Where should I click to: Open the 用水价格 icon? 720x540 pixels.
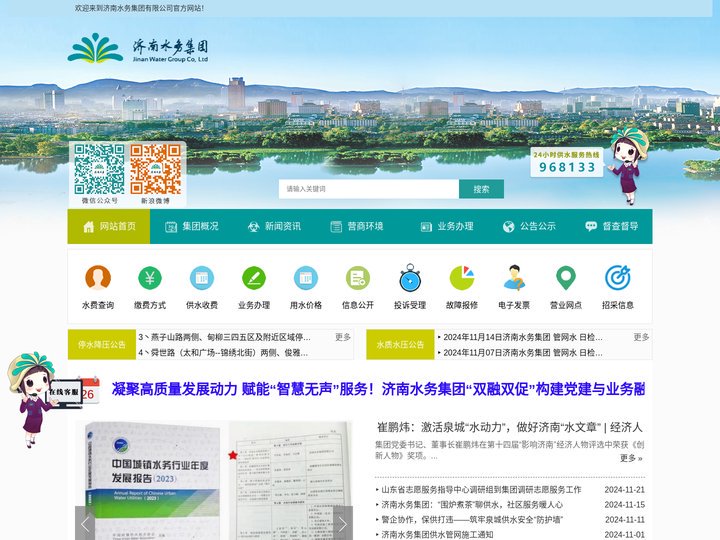[x=306, y=277]
